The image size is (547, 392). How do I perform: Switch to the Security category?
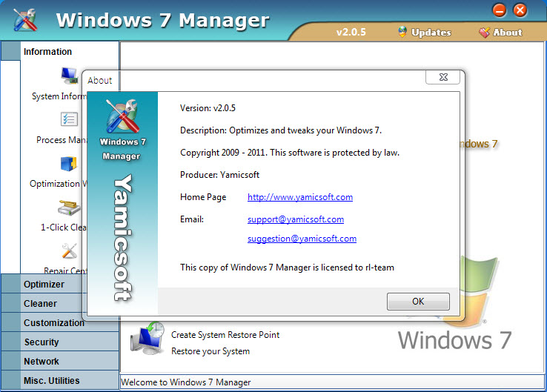tap(60, 342)
